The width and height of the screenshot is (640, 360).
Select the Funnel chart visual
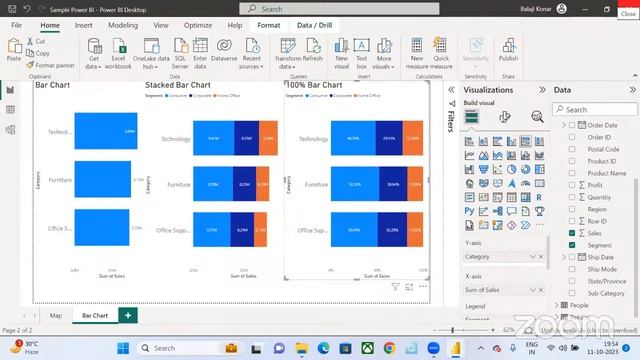pyautogui.click(x=484, y=169)
